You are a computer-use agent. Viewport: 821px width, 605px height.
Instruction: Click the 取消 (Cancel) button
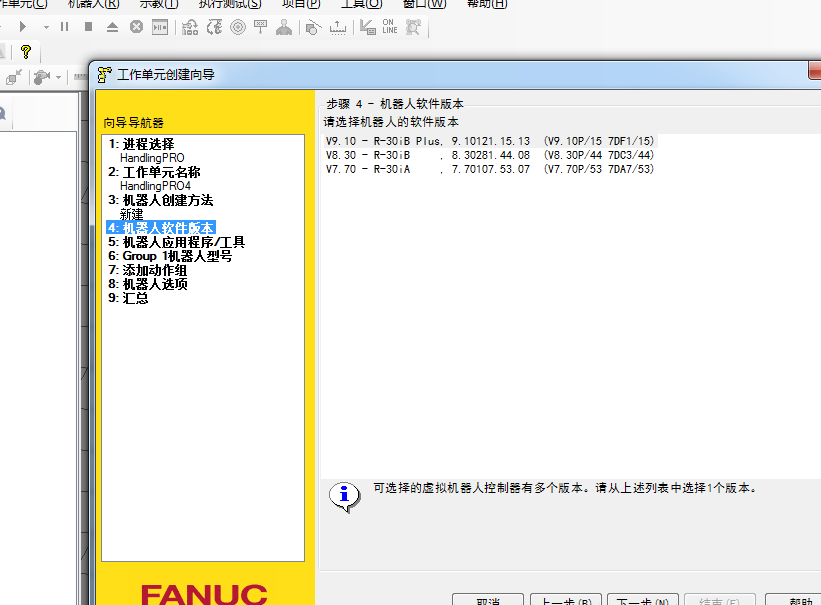pyautogui.click(x=488, y=600)
